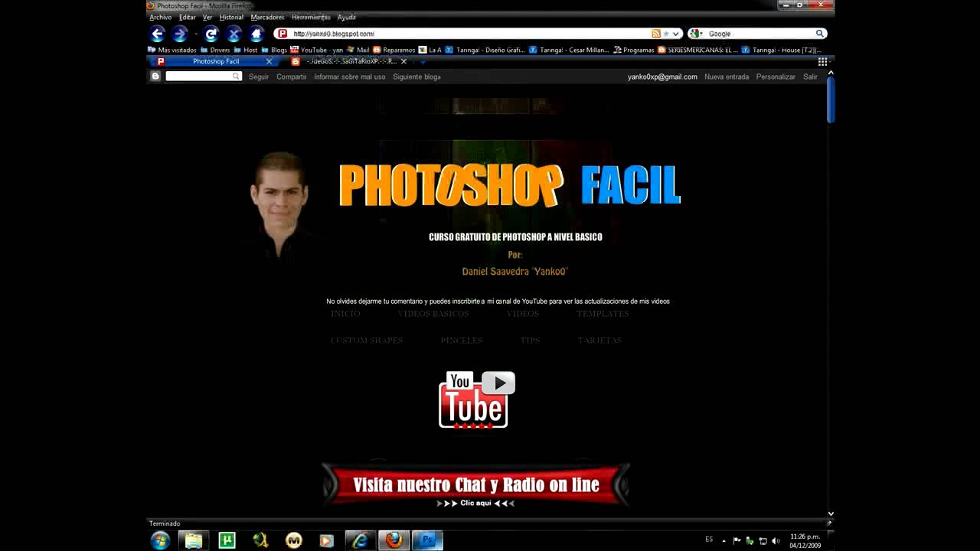
Task: Open the Marcadores menu
Action: (267, 17)
